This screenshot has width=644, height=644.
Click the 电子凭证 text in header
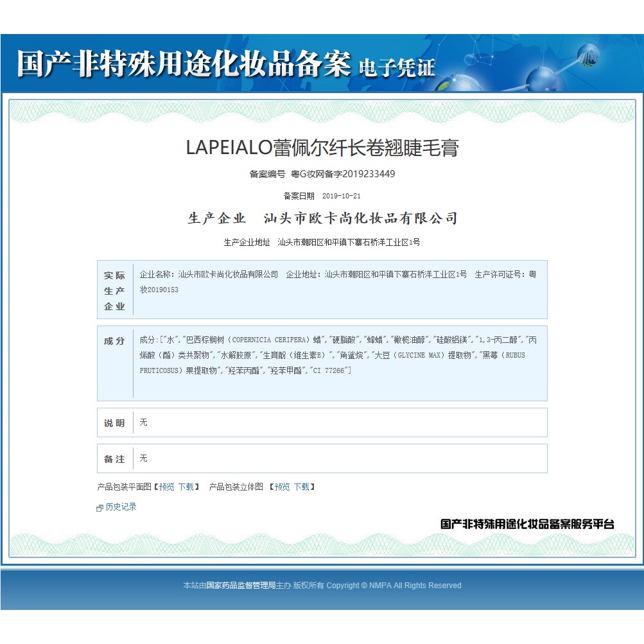(397, 68)
